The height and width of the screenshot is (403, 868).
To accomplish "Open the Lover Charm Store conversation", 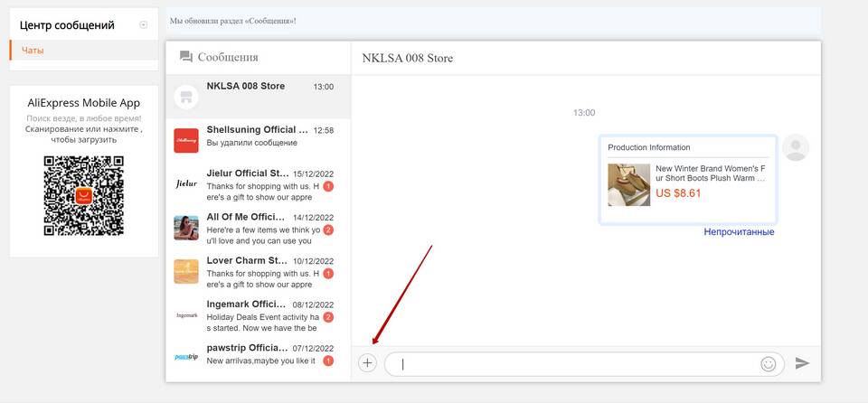I will point(258,272).
